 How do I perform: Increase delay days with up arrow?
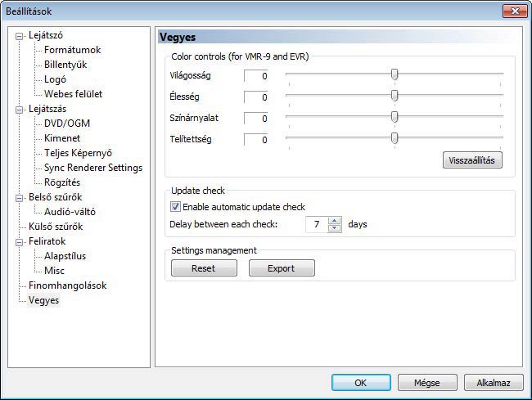334,220
